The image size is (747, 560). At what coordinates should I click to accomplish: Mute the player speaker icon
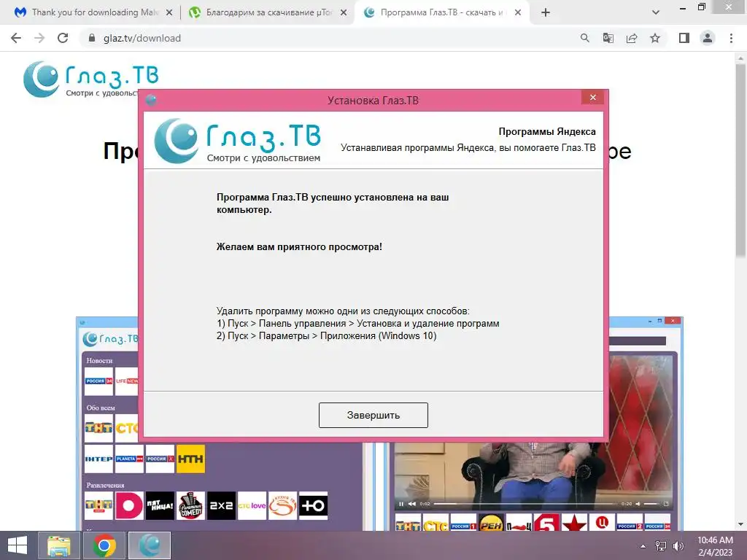click(x=638, y=504)
